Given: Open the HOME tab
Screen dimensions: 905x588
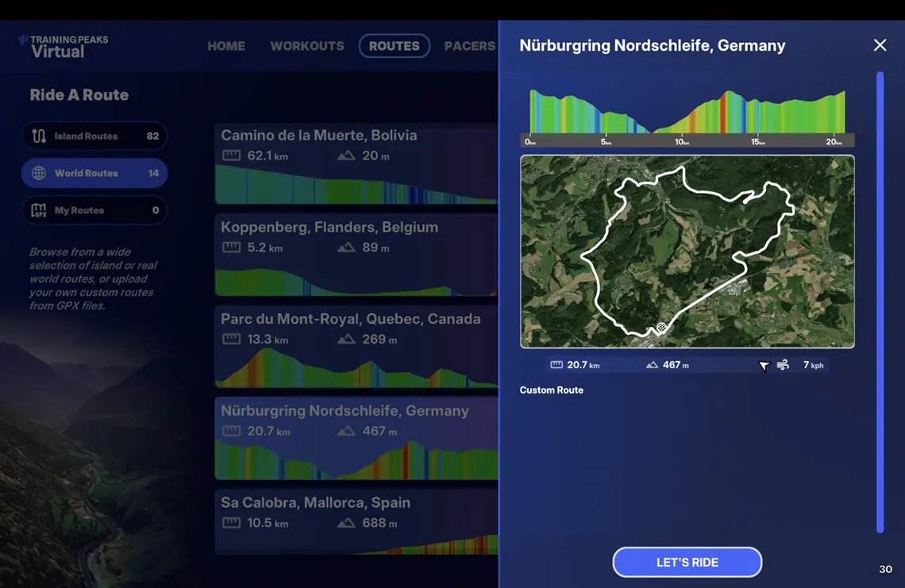Looking at the screenshot, I should coord(226,46).
